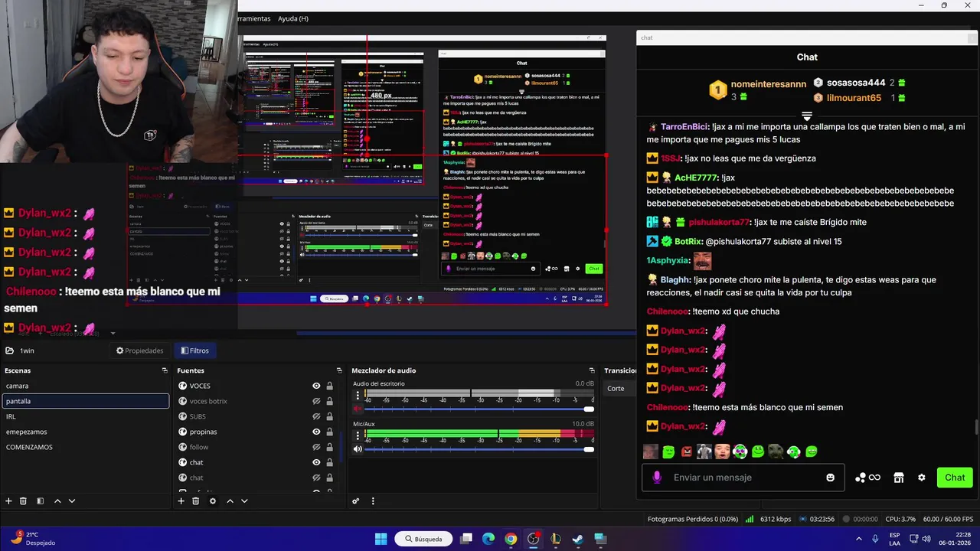The width and height of the screenshot is (980, 551).
Task: Open source properties gear in Fuentes toolbar
Action: (212, 501)
